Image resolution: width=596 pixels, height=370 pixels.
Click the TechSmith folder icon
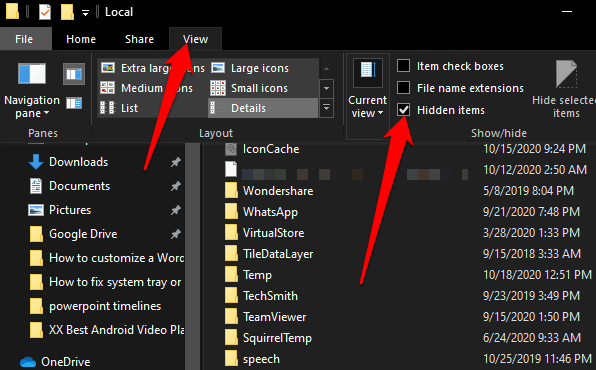point(231,296)
